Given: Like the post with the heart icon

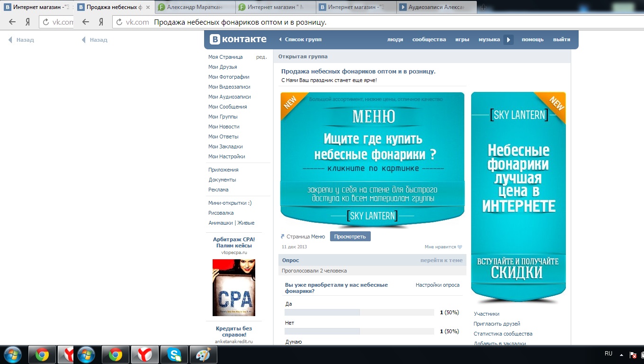Looking at the screenshot, I should (x=460, y=247).
